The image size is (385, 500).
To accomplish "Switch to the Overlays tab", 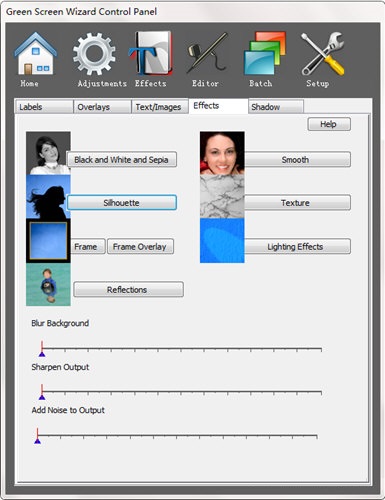I will 102,107.
